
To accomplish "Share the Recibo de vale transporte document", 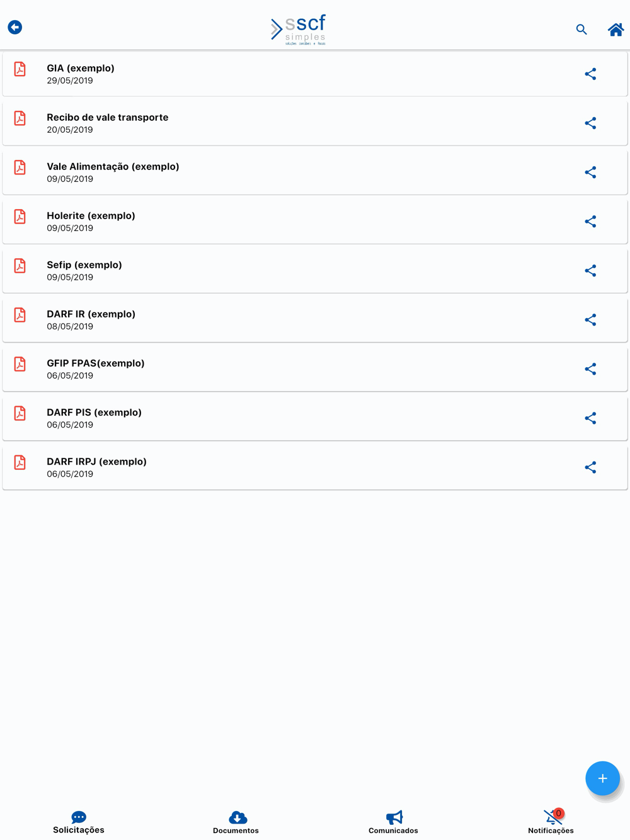I will click(590, 123).
